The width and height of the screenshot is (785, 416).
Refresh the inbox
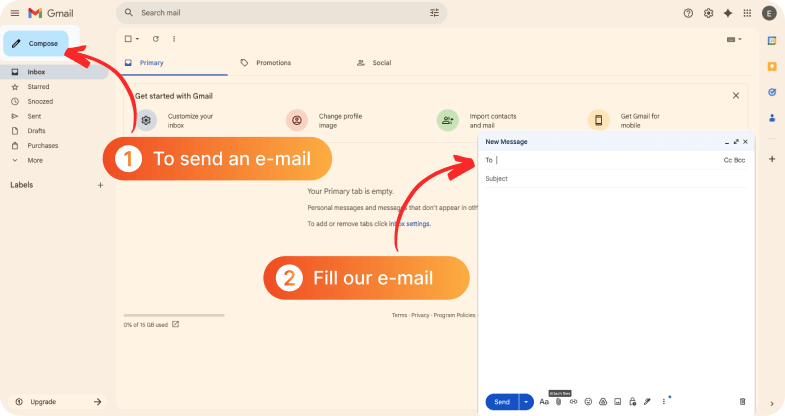tap(156, 39)
